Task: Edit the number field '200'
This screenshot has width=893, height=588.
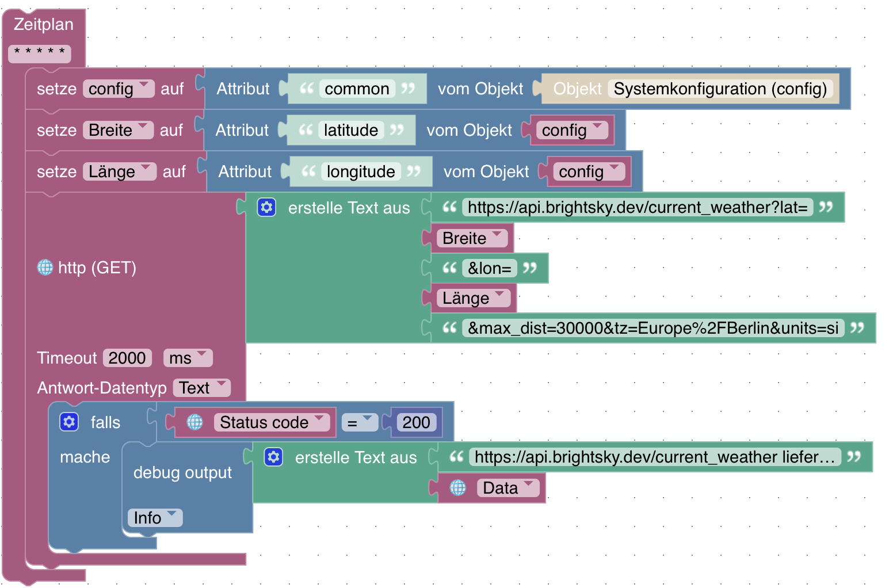Action: 417,422
